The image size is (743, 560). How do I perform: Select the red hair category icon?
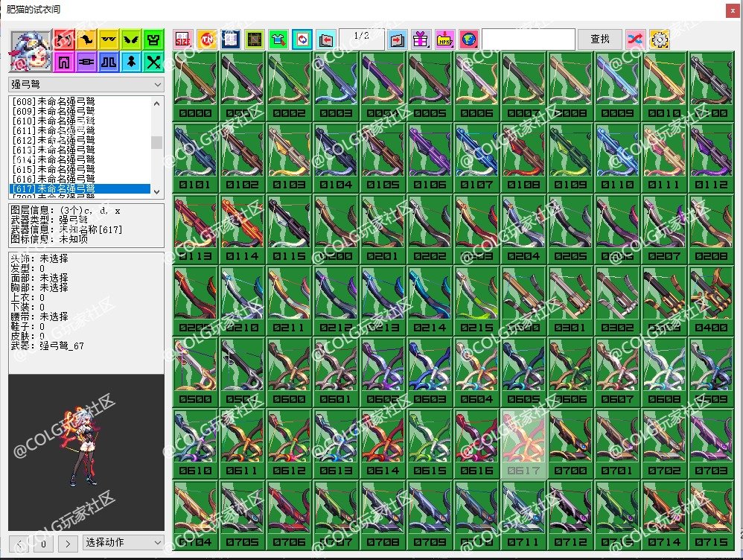[64, 39]
